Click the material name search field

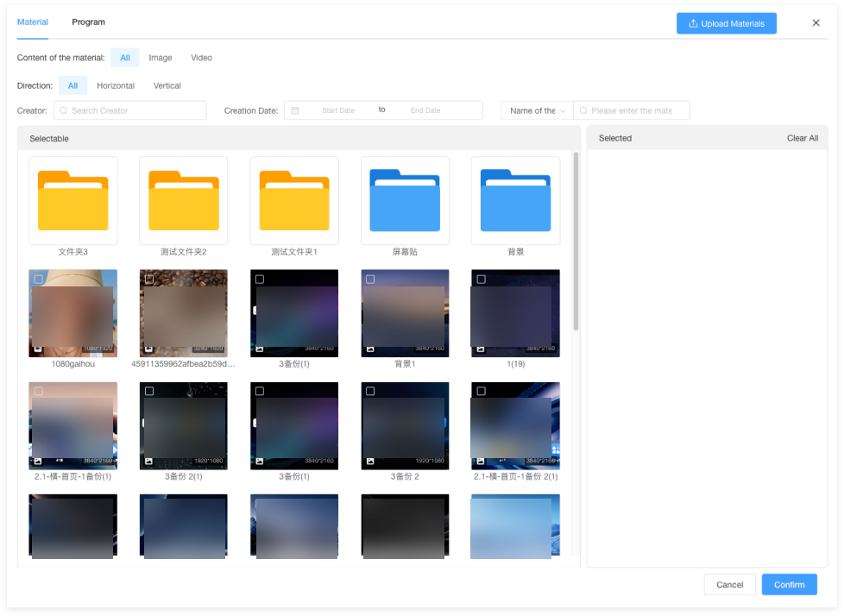(x=632, y=110)
